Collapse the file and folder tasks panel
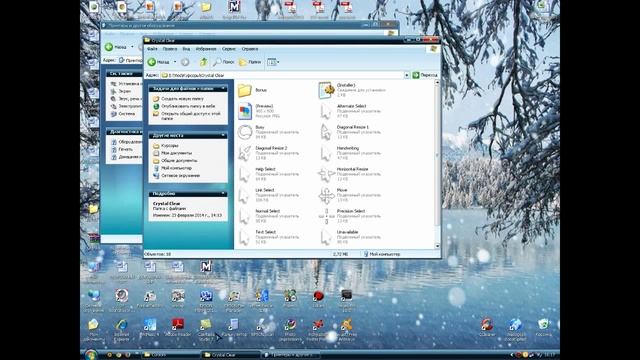This screenshot has height=360, width=640. pos(223,88)
